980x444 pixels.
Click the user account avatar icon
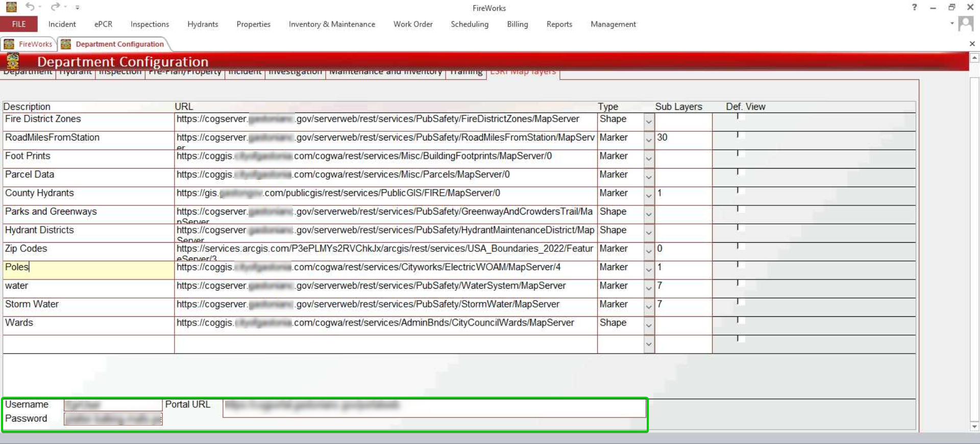click(x=966, y=24)
